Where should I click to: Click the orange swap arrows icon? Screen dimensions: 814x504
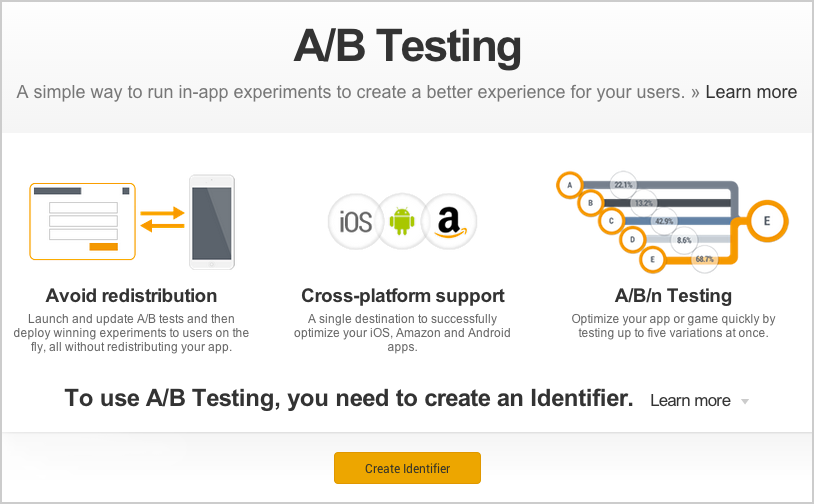162,219
